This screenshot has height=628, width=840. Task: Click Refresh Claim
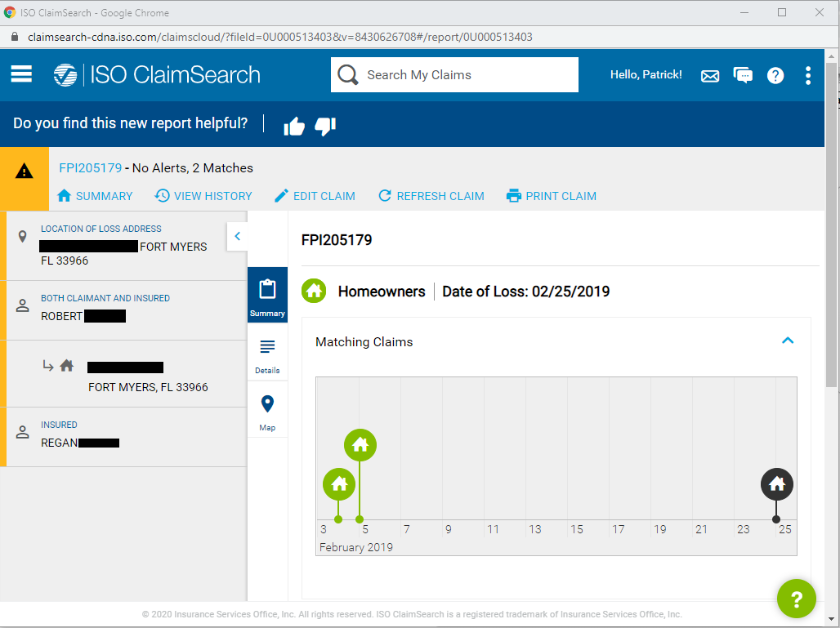(x=431, y=196)
